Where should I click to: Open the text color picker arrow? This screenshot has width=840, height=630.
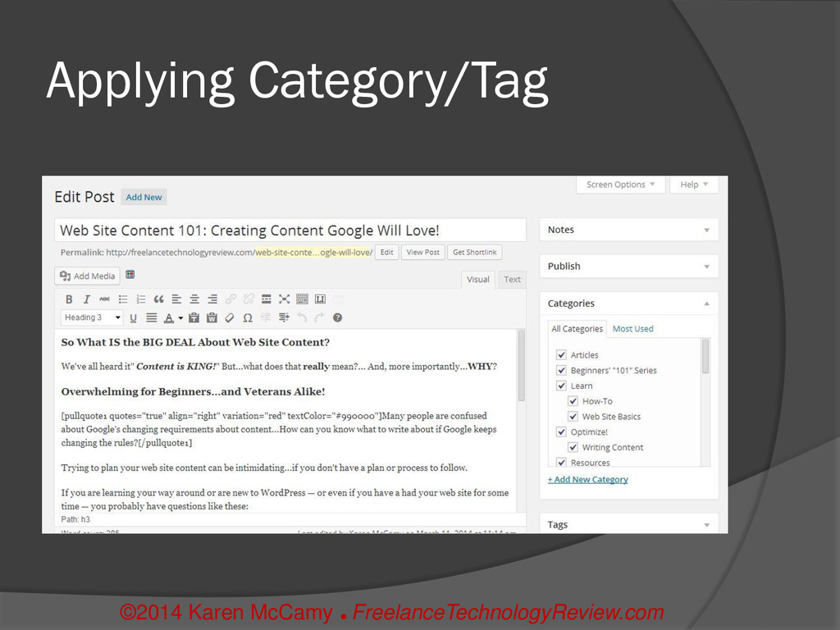click(x=181, y=317)
